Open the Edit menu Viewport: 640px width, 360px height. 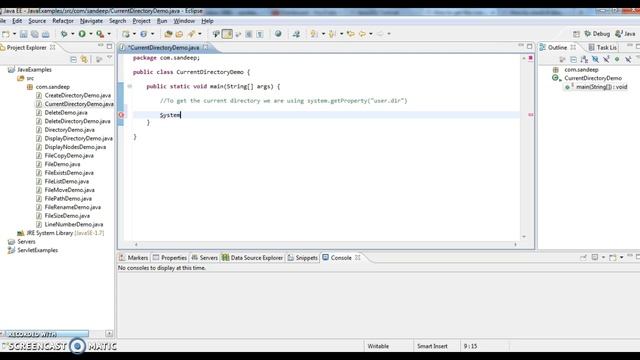click(x=17, y=21)
